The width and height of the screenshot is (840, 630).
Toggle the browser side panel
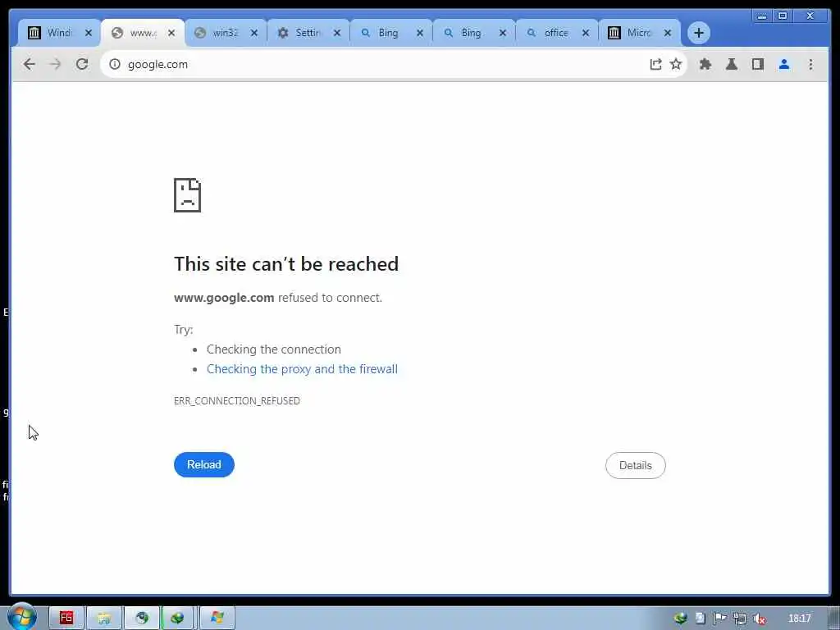tap(757, 64)
